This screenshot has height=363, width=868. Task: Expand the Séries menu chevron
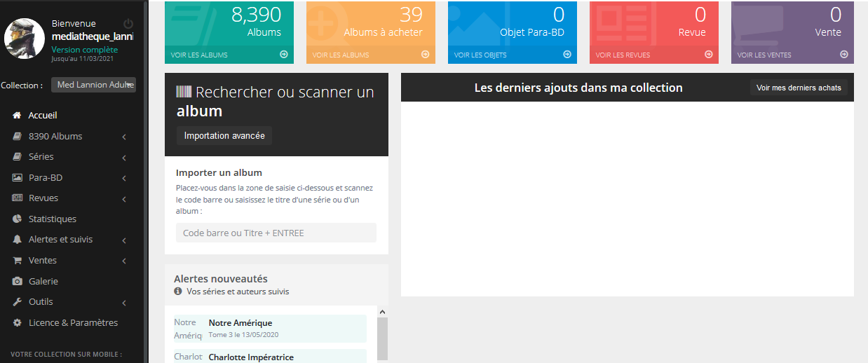[x=124, y=158]
